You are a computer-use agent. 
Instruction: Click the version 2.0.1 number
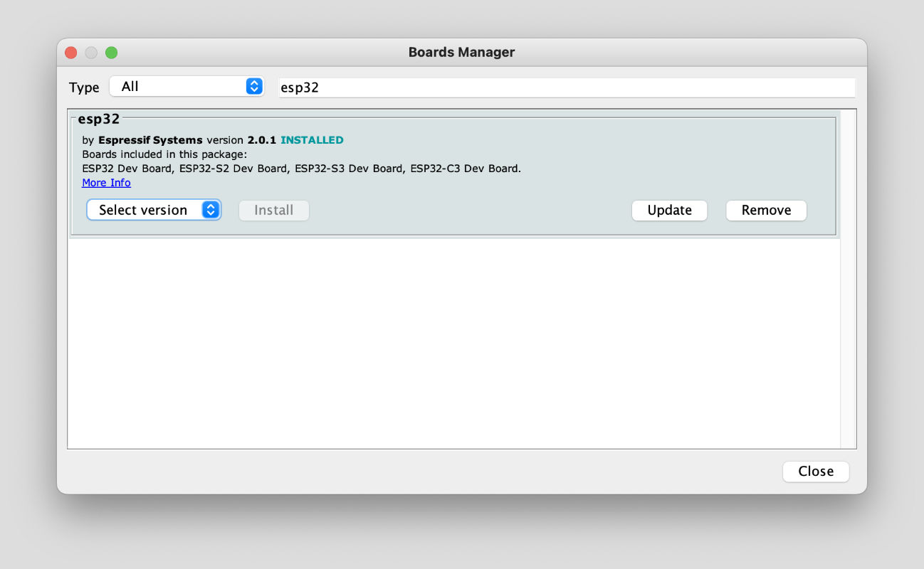(x=262, y=140)
